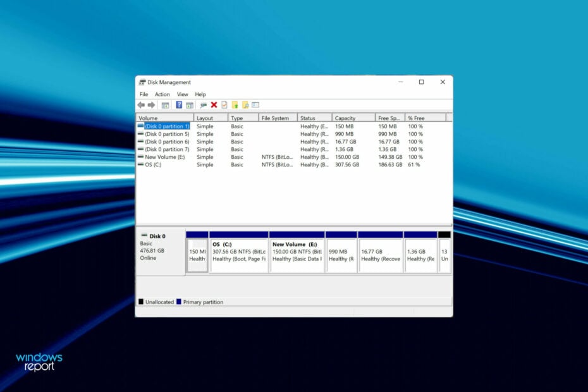Image resolution: width=588 pixels, height=392 pixels.
Task: Navigate back with the back arrow icon
Action: coord(140,104)
